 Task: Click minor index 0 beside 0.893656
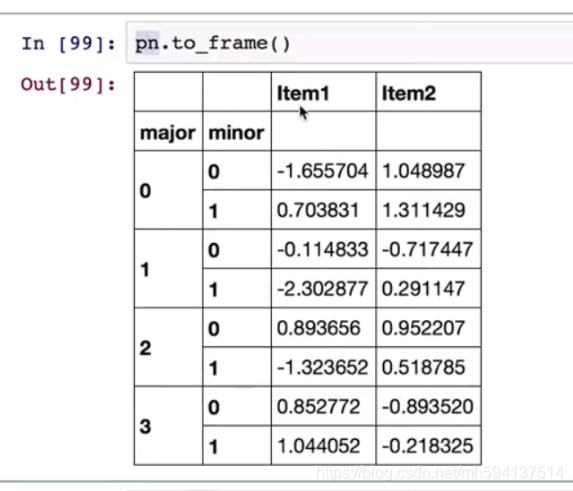click(214, 329)
